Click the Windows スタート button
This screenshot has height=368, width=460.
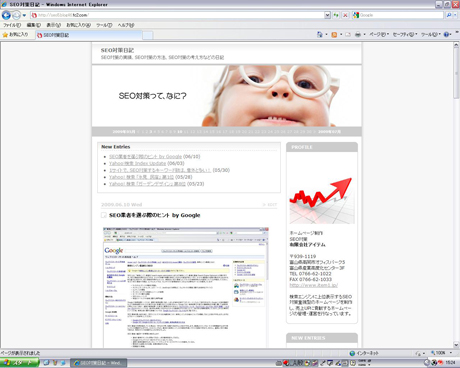pos(20,363)
